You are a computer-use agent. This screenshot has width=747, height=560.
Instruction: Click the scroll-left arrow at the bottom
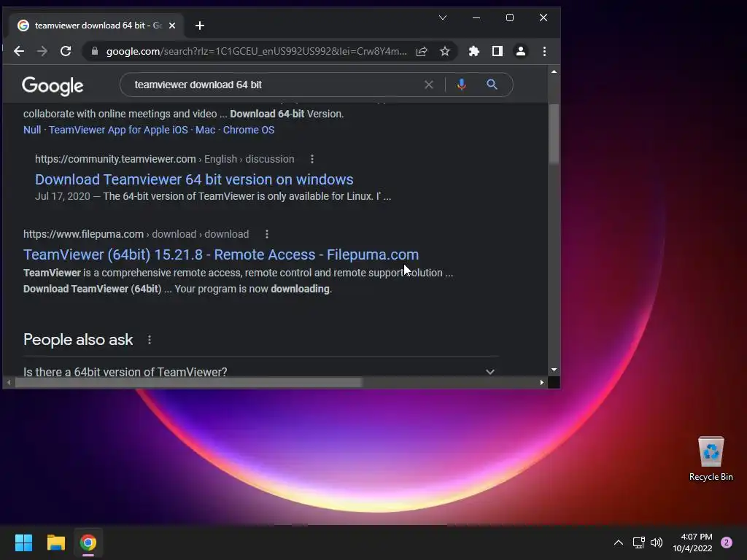[x=9, y=382]
